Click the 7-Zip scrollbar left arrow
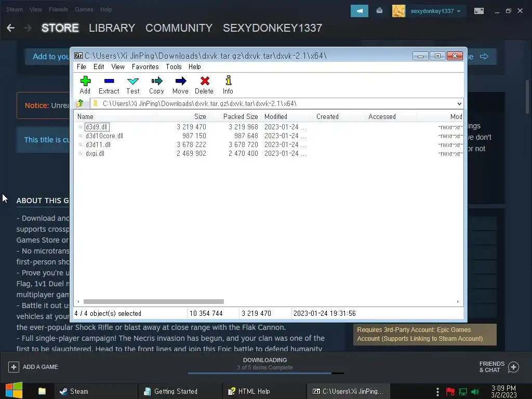This screenshot has width=532, height=399. 78,302
